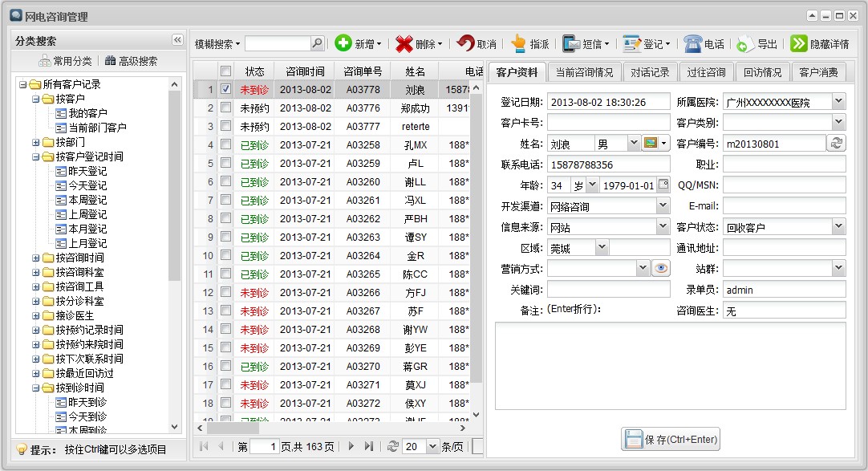Click the search magnifier in fuzzy search box

[317, 43]
